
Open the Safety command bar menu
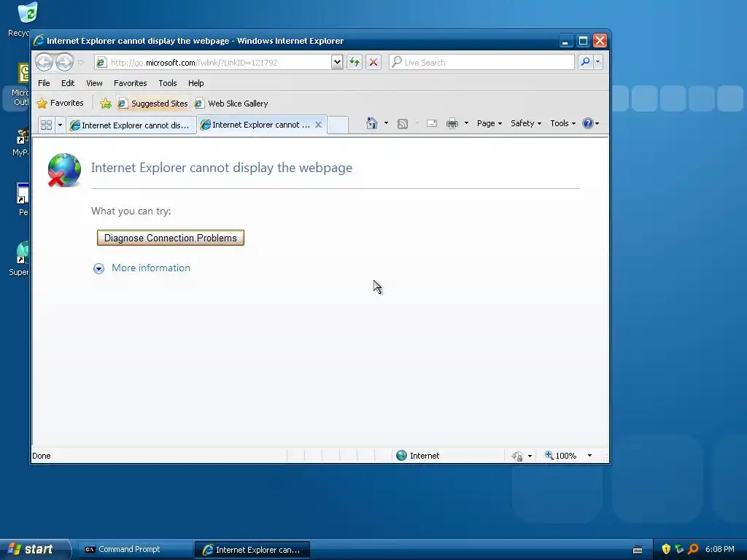pyautogui.click(x=525, y=123)
